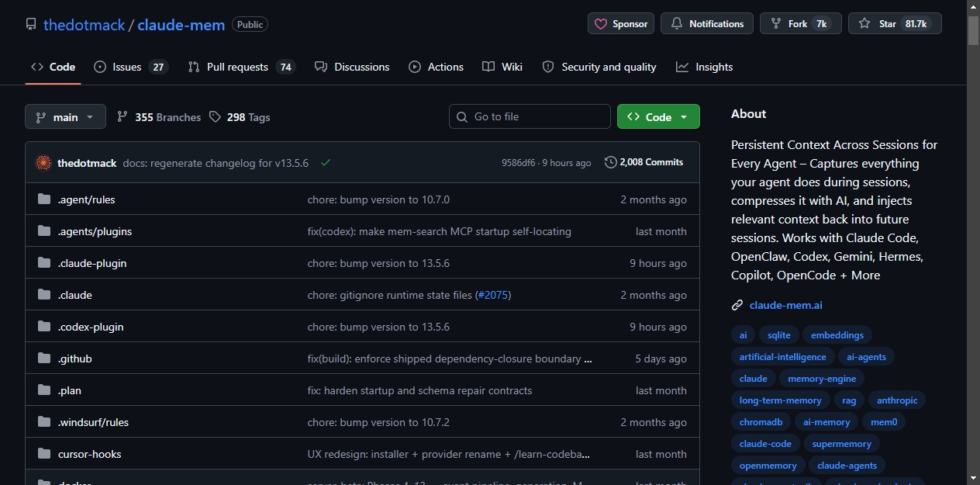Image resolution: width=980 pixels, height=485 pixels.
Task: Open the claude-mem repository name link
Action: [x=181, y=25]
